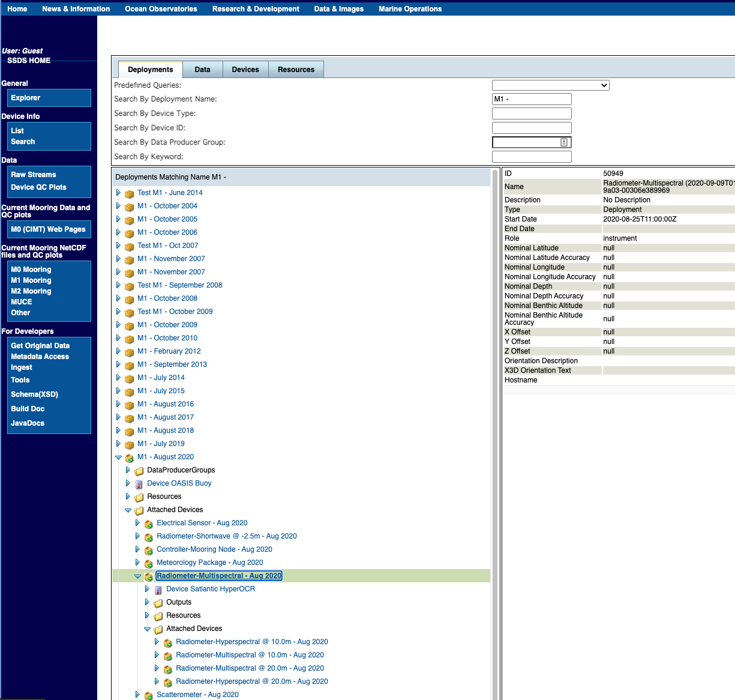
Task: Click the Device Satlantic HyperOCR device icon
Action: [x=158, y=590]
